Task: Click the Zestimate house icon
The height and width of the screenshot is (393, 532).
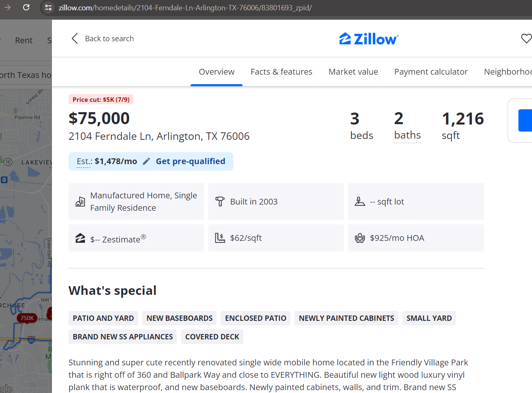Action: (x=80, y=238)
